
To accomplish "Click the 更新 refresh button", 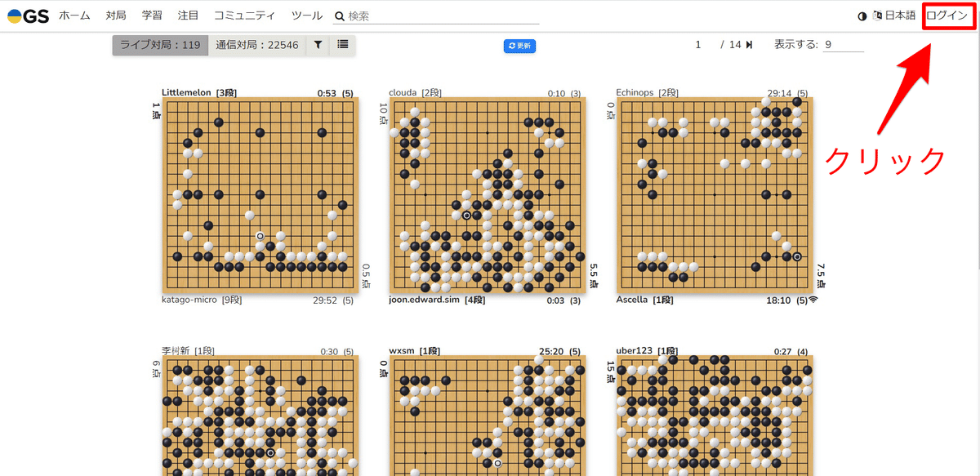I will click(519, 46).
